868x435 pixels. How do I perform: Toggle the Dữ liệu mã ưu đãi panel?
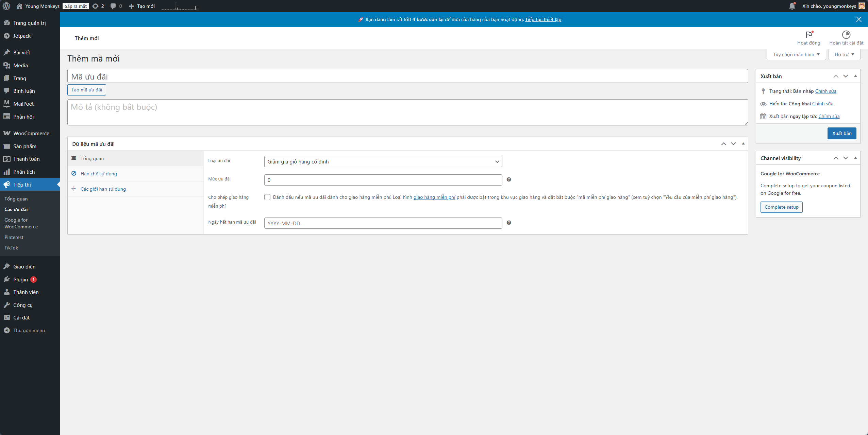point(743,144)
